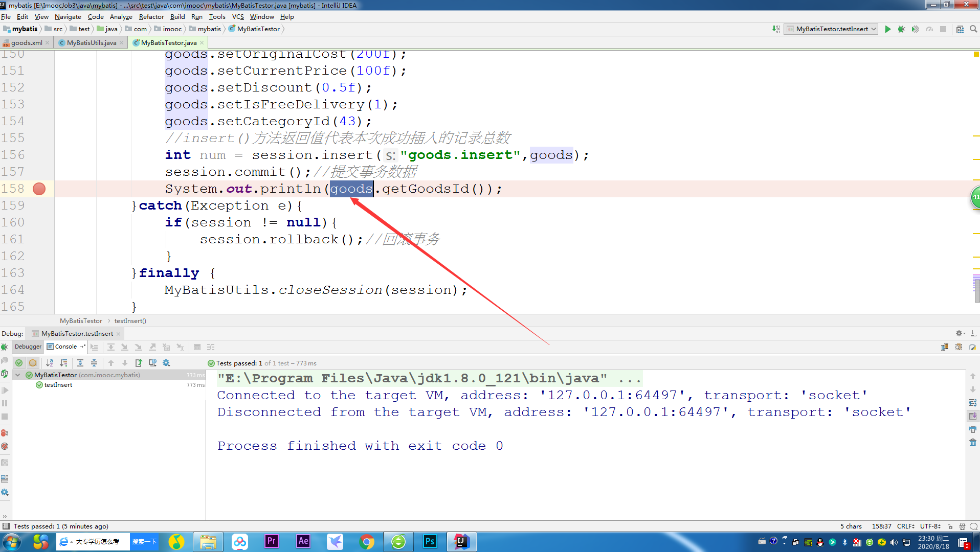Run with coverage from the top toolbar

916,29
